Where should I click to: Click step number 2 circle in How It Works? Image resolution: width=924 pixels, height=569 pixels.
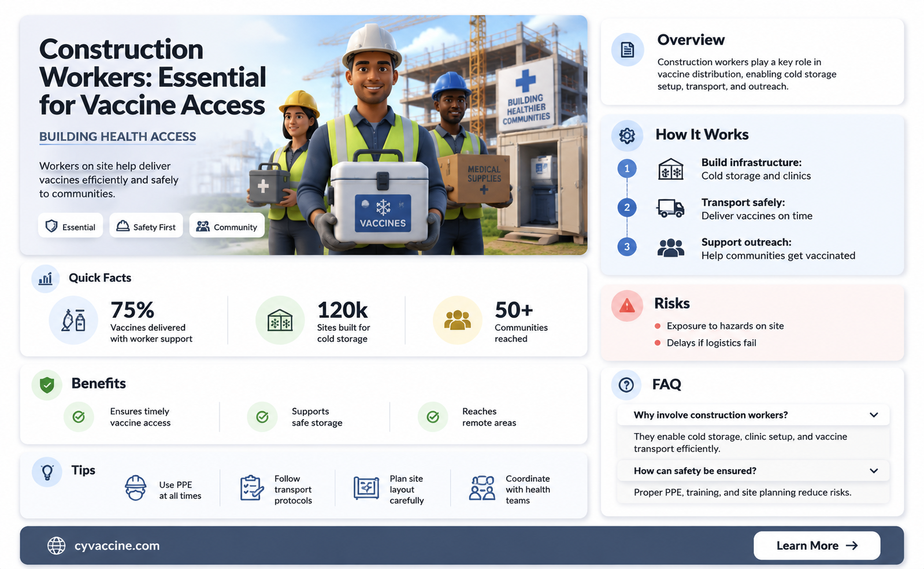[x=627, y=208]
